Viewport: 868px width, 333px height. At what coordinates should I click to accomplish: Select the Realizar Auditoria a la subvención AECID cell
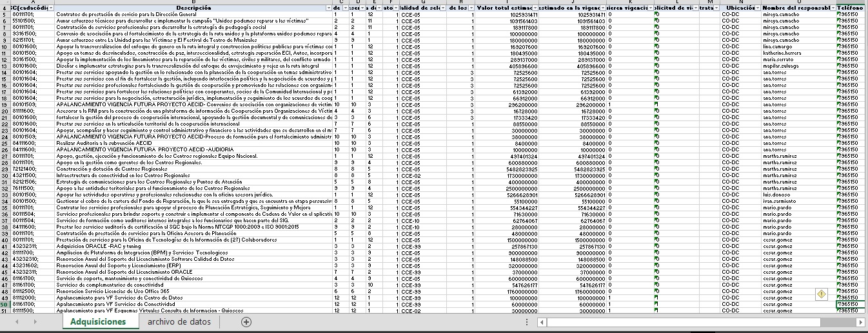coord(192,142)
